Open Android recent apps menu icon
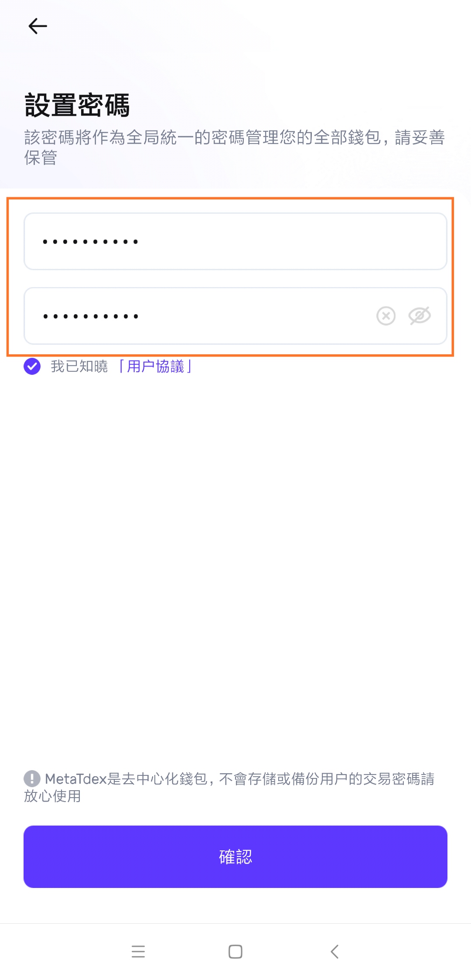 (138, 951)
